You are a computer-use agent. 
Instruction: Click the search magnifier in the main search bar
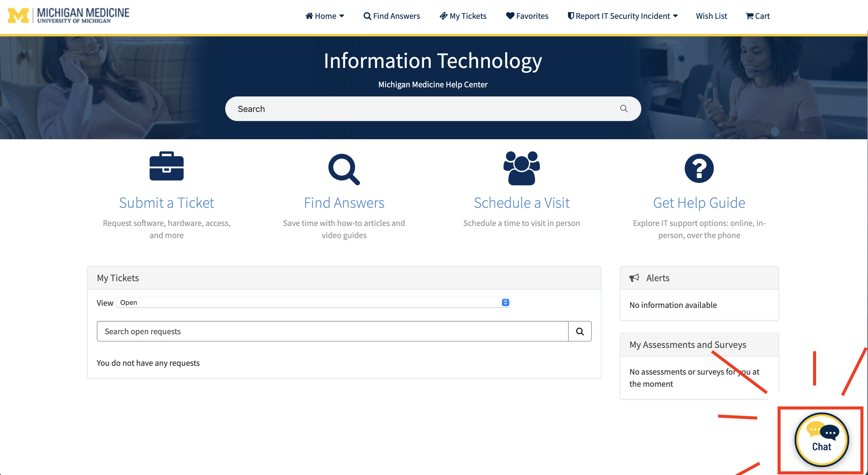coord(624,109)
